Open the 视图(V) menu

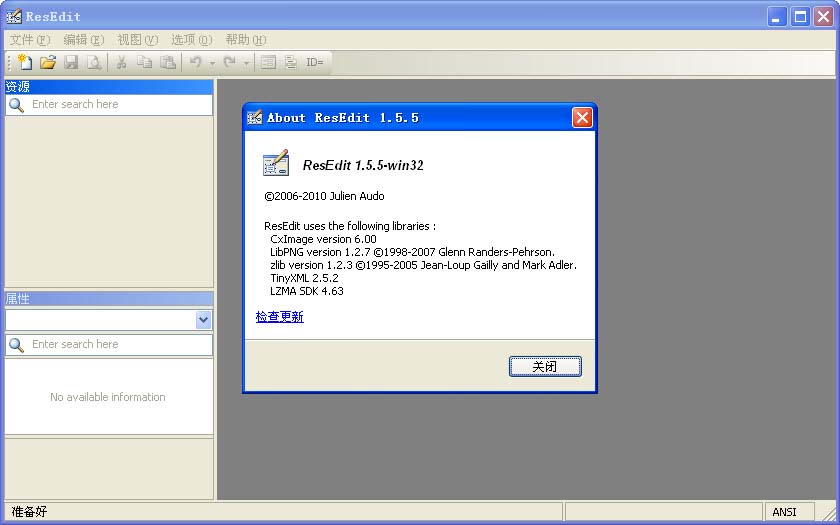[137, 40]
